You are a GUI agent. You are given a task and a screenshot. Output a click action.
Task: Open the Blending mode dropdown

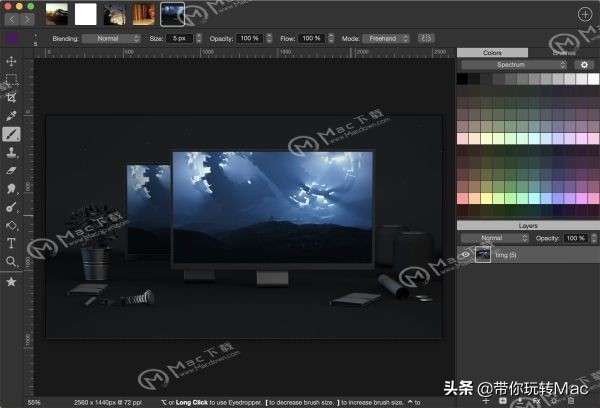point(111,39)
